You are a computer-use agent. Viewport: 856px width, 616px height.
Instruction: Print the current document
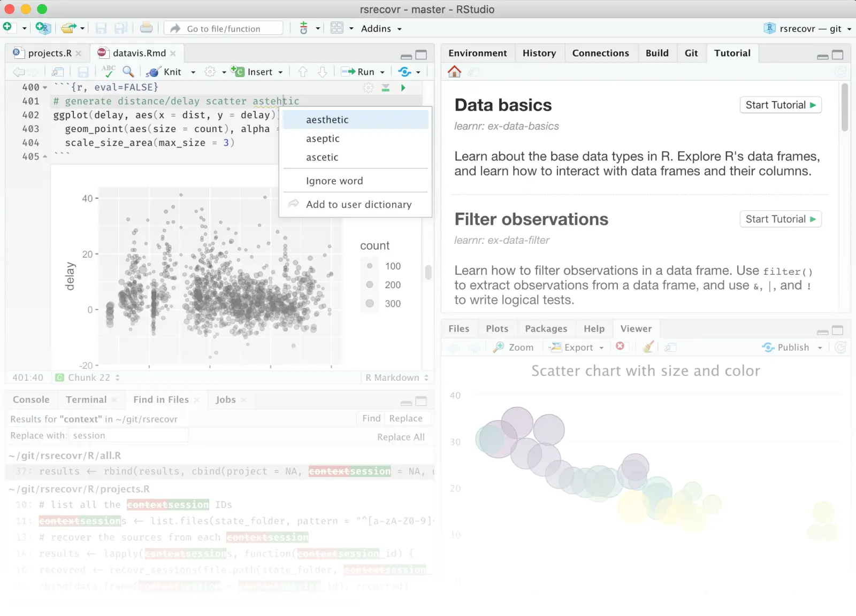[146, 28]
